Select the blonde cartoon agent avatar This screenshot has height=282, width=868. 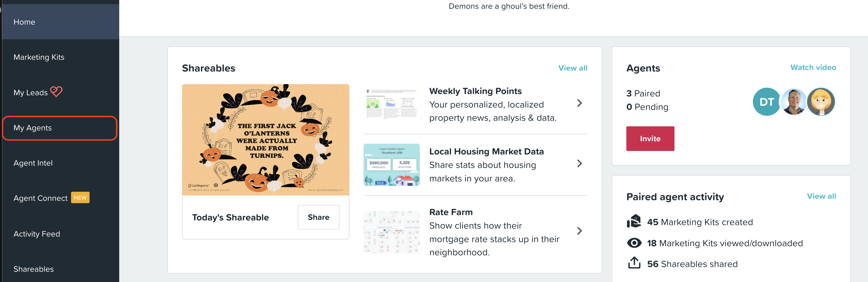click(x=821, y=102)
